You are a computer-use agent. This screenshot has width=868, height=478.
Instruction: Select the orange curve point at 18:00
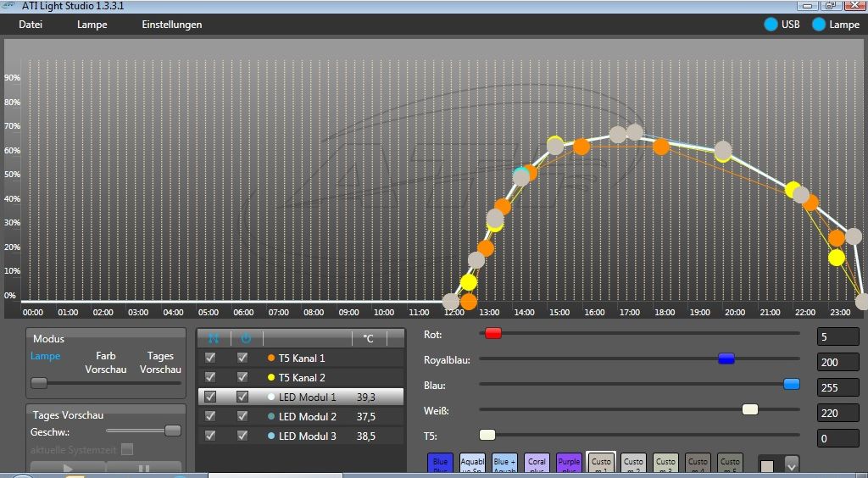[661, 147]
